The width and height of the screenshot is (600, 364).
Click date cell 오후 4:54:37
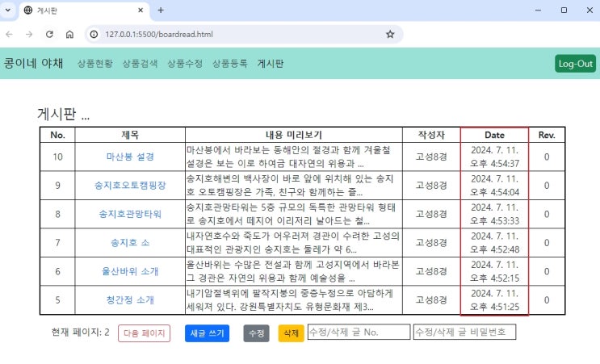pyautogui.click(x=494, y=157)
